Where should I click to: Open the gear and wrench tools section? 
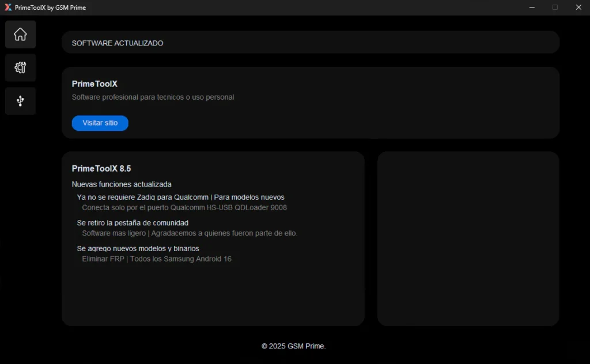click(20, 68)
